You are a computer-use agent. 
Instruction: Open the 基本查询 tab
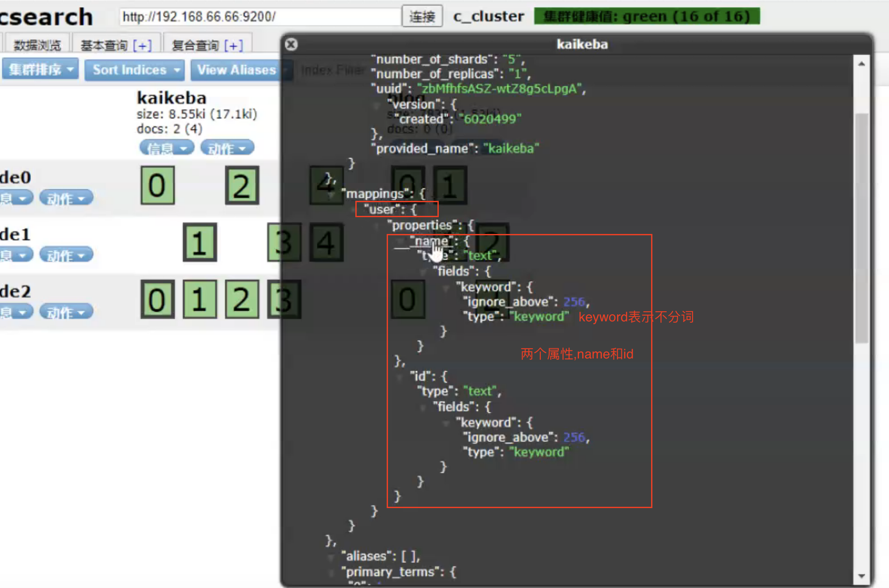(x=104, y=45)
